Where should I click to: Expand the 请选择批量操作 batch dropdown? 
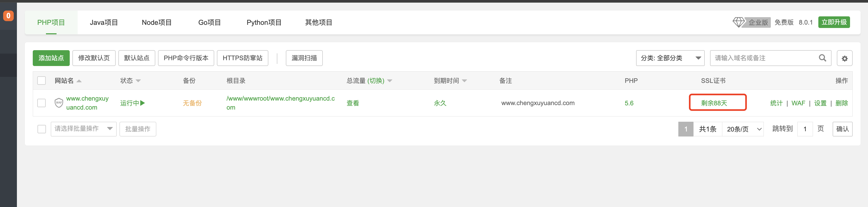83,129
